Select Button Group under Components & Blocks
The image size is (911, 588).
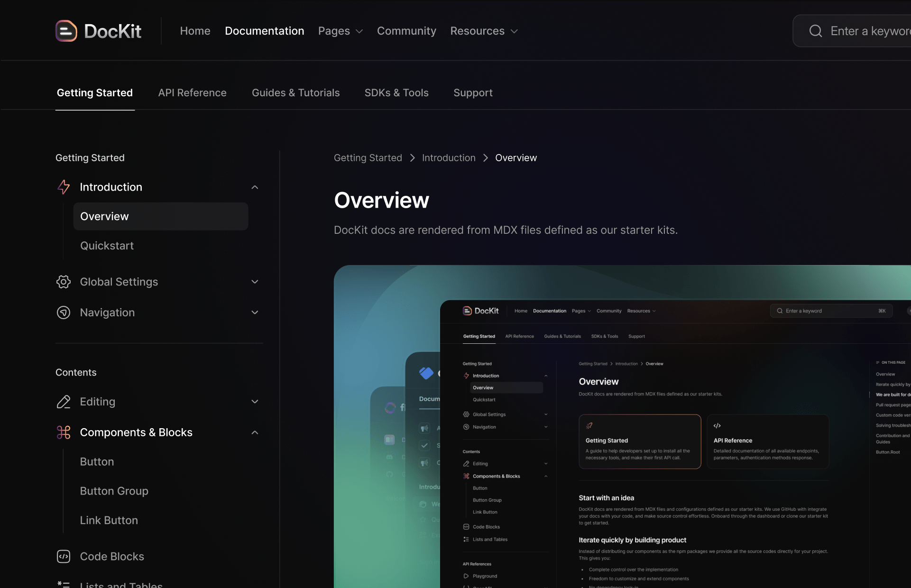pos(114,491)
